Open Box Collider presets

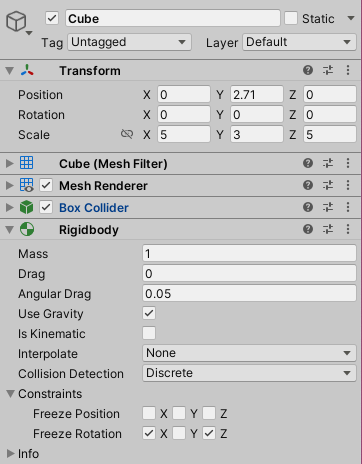point(328,207)
